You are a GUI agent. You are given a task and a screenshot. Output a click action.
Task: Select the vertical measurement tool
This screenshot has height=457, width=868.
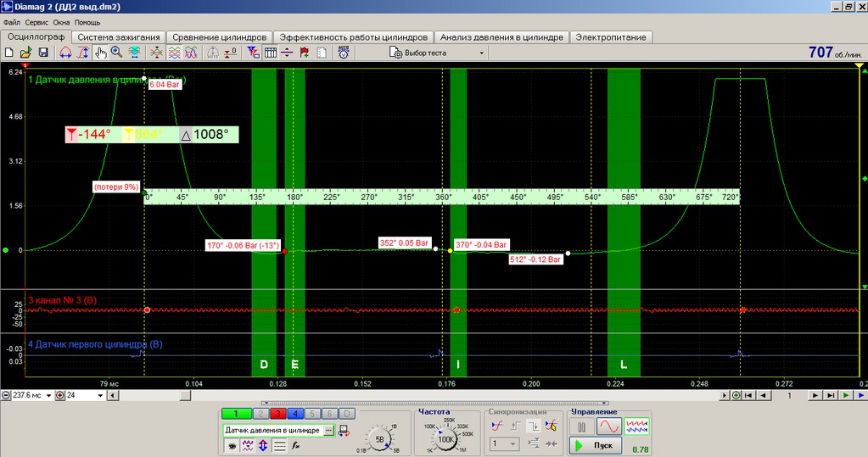(83, 53)
